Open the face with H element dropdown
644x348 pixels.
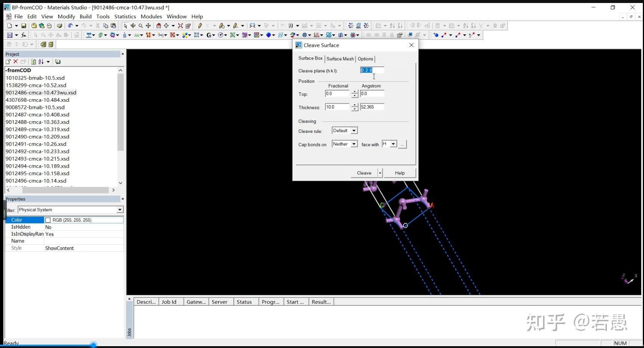(393, 144)
